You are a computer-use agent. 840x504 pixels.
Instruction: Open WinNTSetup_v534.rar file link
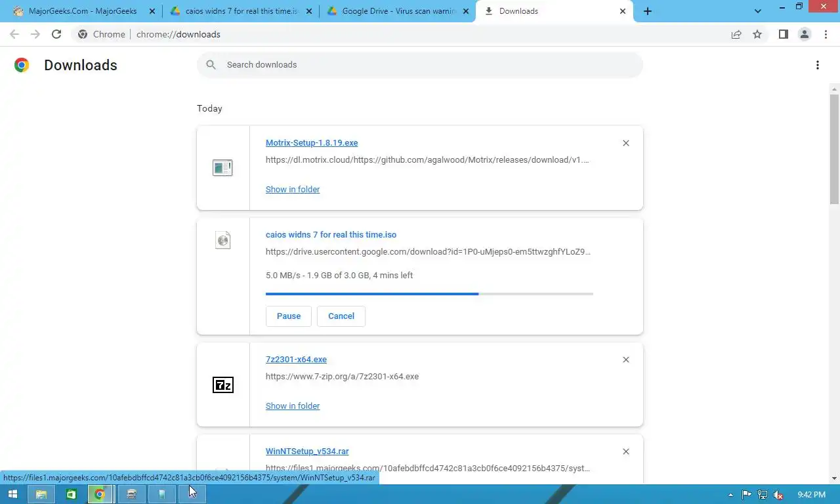pos(307,451)
